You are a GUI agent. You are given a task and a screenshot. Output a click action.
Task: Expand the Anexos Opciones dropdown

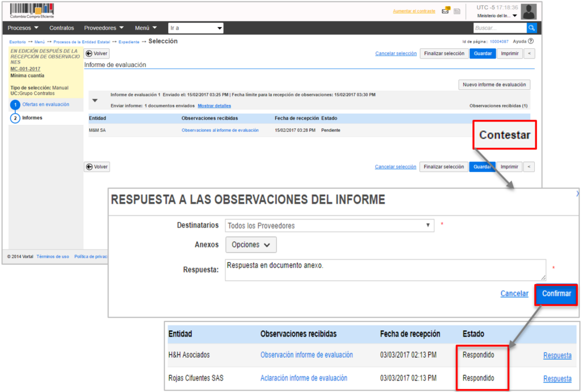pos(251,245)
